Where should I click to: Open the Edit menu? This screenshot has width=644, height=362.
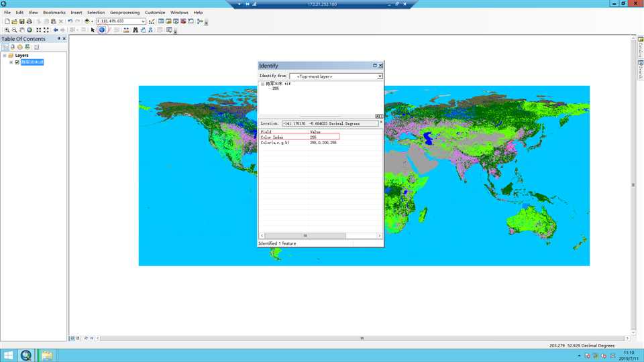[x=19, y=12]
